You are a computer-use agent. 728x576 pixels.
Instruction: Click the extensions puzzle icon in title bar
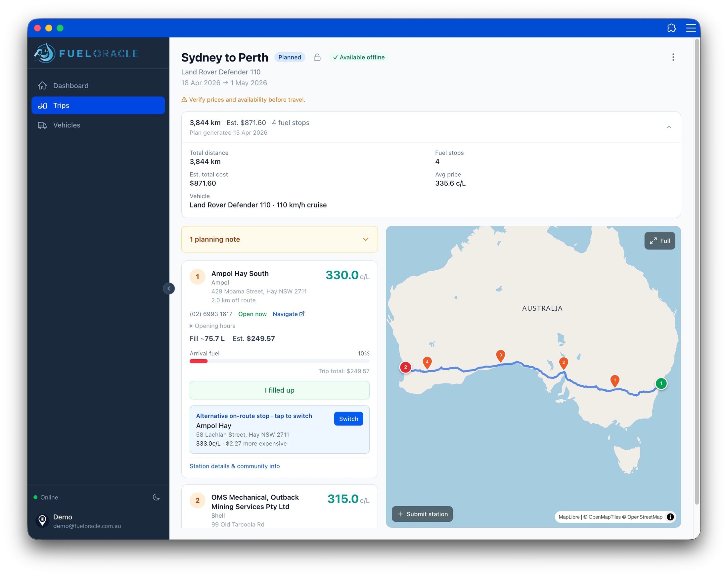click(x=671, y=28)
